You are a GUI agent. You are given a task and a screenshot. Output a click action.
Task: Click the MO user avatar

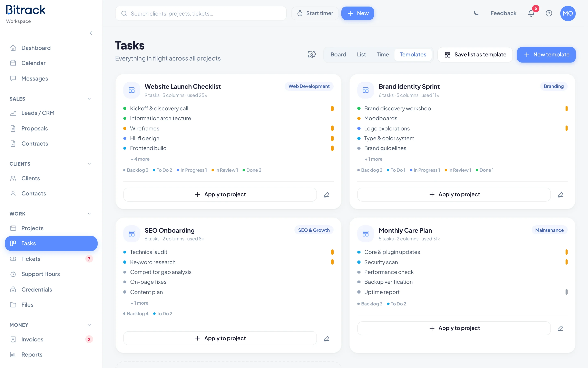click(x=568, y=13)
